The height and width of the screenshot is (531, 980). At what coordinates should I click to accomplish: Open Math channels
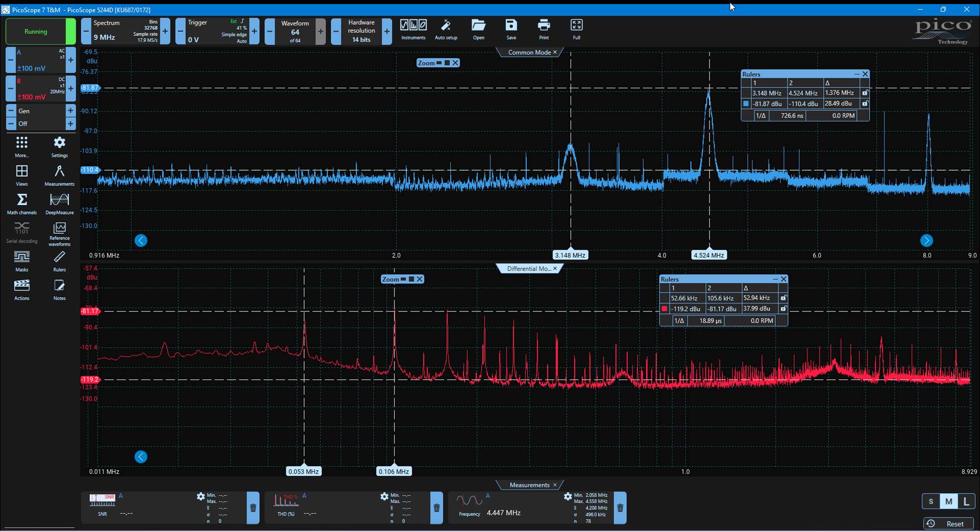tap(22, 204)
